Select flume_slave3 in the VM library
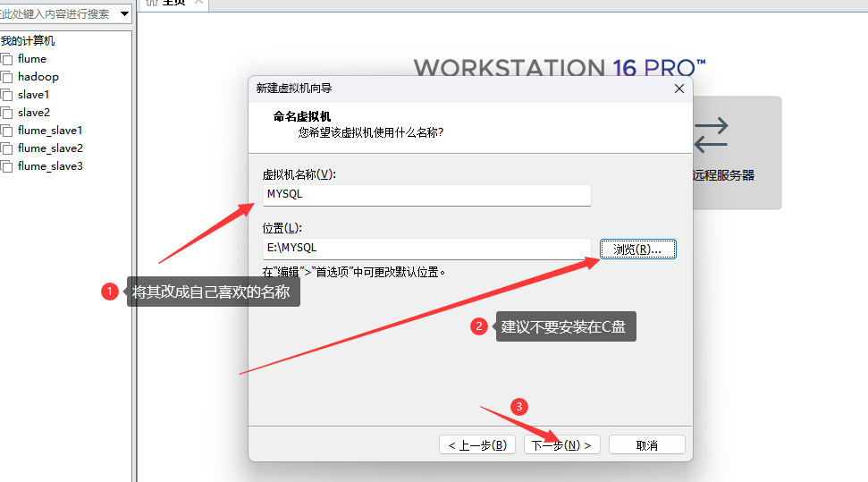This screenshot has height=482, width=868. [50, 166]
